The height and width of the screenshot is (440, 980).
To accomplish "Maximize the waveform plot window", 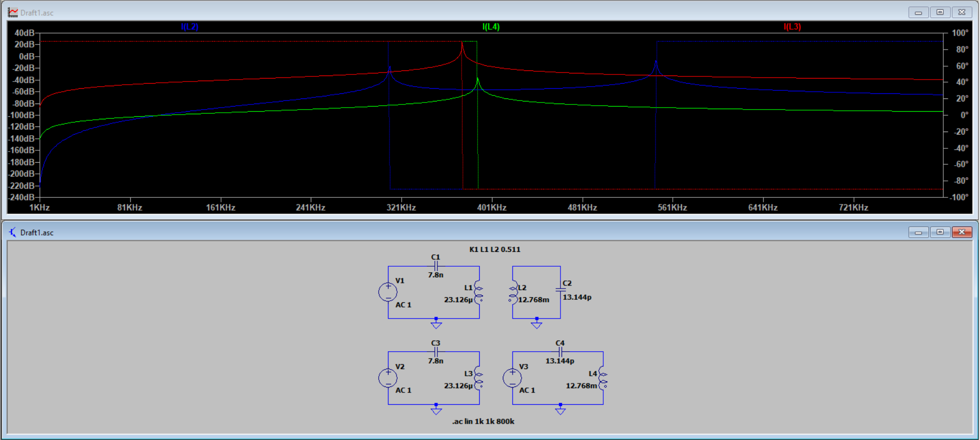I will coord(940,12).
